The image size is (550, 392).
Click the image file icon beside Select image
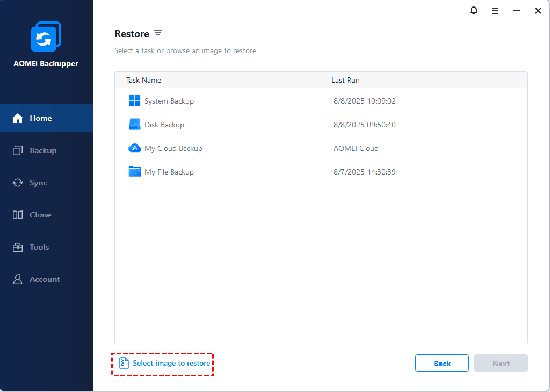(x=124, y=364)
